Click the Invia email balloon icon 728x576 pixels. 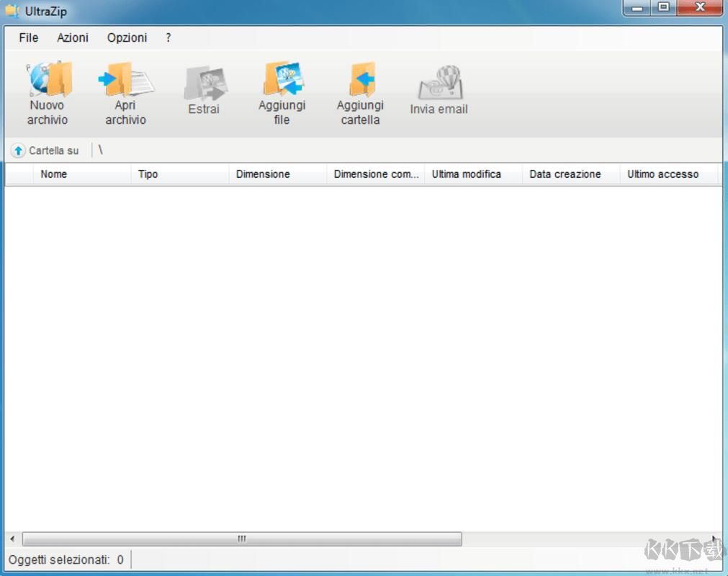(x=439, y=84)
